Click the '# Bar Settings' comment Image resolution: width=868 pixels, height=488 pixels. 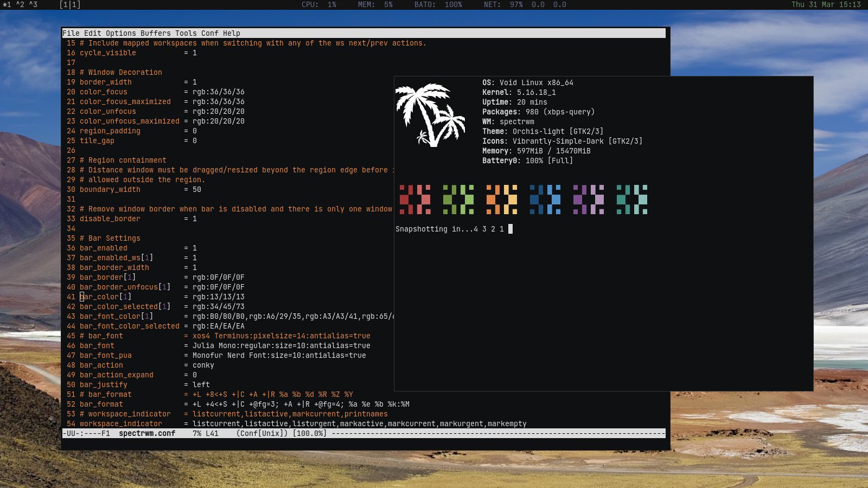point(110,238)
